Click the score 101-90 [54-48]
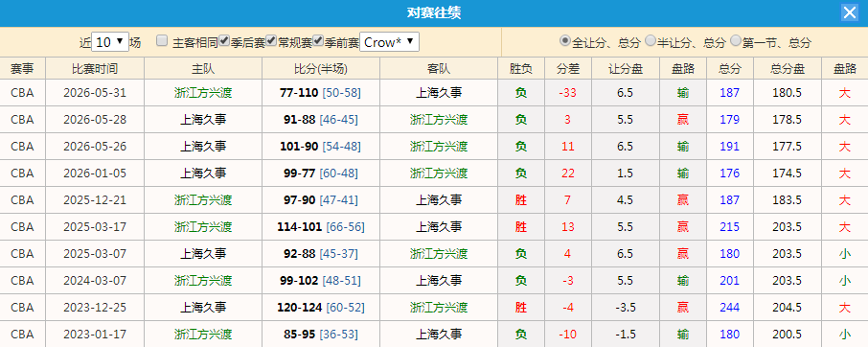The image size is (868, 347). coord(321,146)
